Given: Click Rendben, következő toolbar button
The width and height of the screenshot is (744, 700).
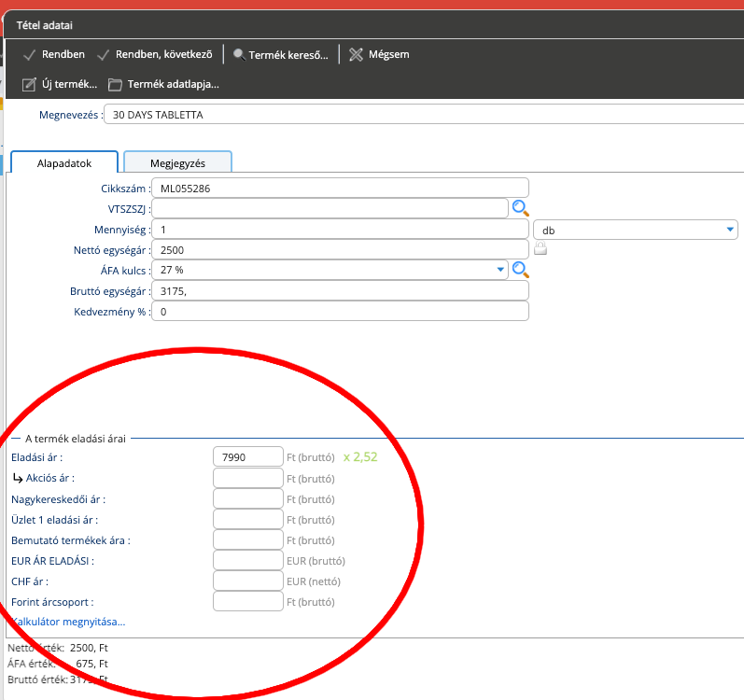Looking at the screenshot, I should [155, 54].
